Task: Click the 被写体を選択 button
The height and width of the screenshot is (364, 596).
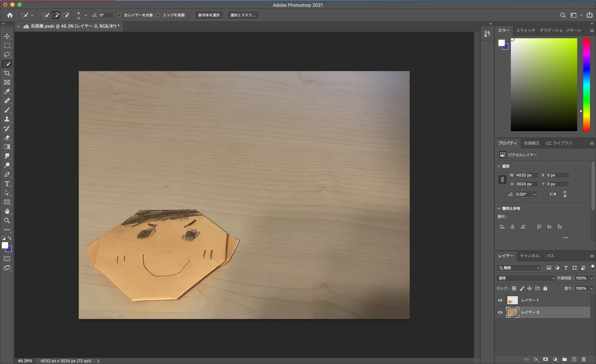Action: (209, 15)
